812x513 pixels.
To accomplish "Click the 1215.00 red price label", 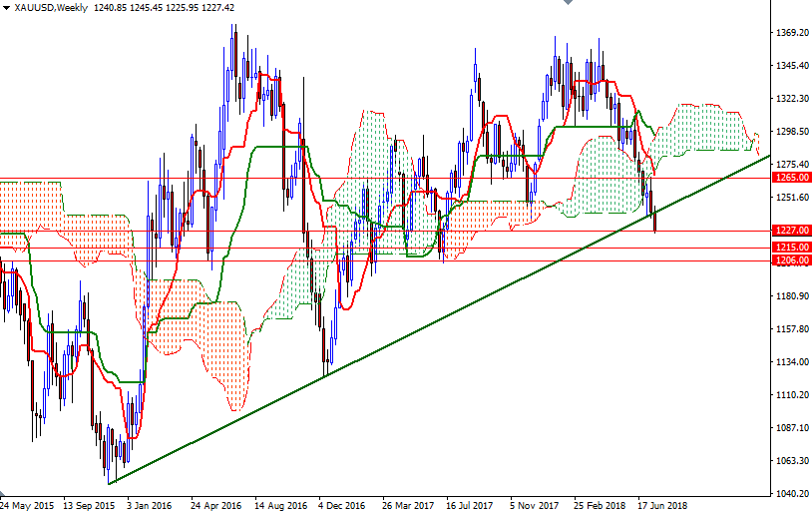I will 791,248.
